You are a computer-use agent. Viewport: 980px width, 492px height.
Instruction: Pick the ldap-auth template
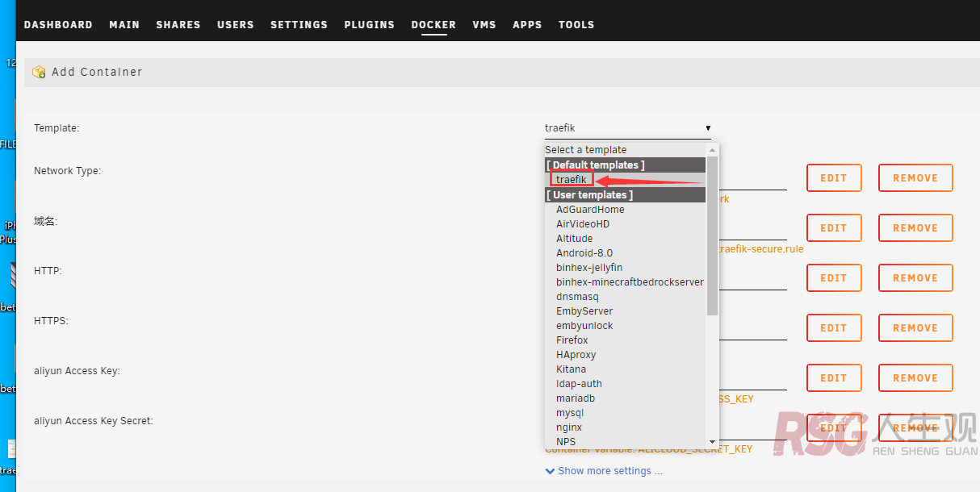click(625, 384)
